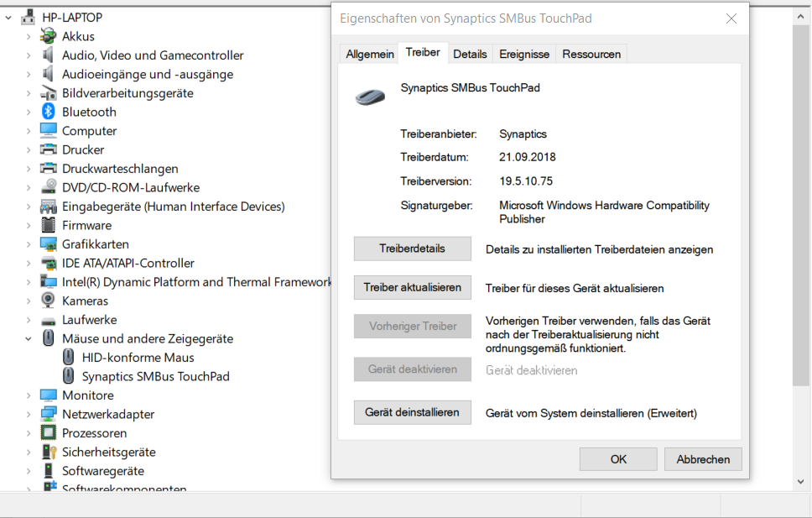The height and width of the screenshot is (518, 812).
Task: Click the Bluetooth logo icon
Action: 48,112
